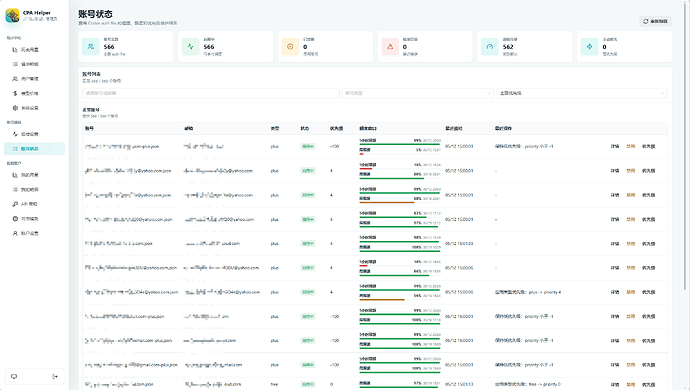Screen dimensions: 690x390
Task: Click the logout arrow icon at sidebar bottom
Action: coord(55,376)
